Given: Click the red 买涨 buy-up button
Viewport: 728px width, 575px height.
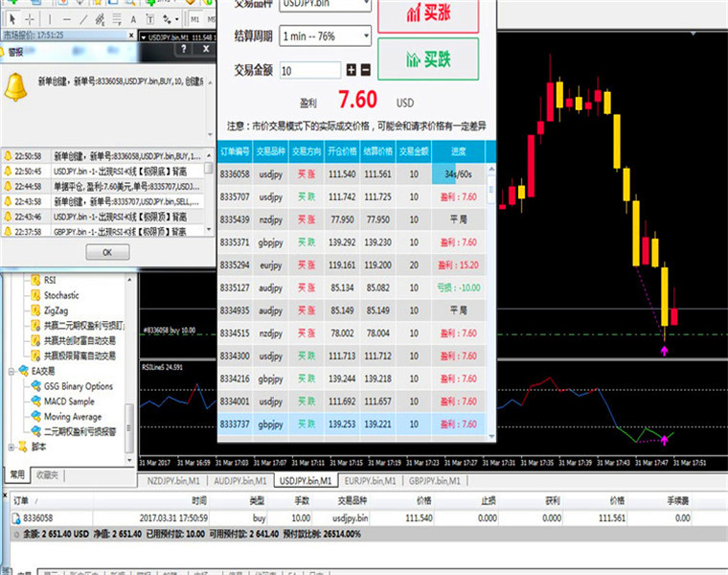Looking at the screenshot, I should click(428, 14).
